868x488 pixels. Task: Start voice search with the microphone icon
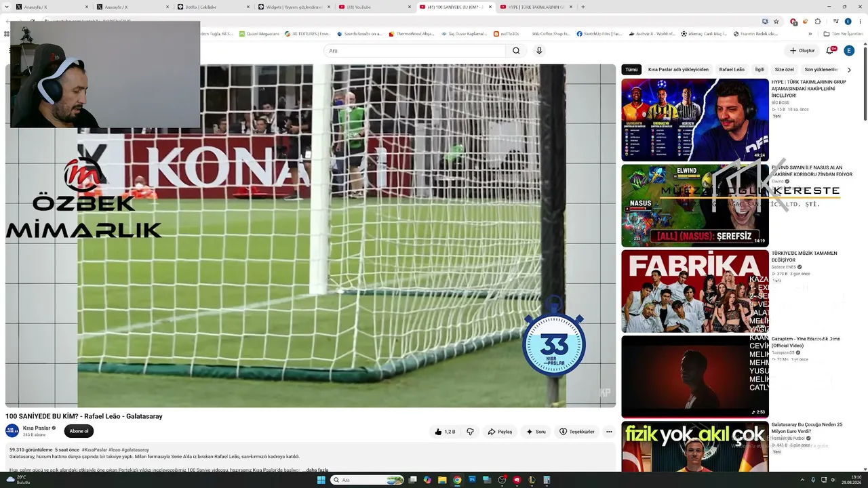539,51
